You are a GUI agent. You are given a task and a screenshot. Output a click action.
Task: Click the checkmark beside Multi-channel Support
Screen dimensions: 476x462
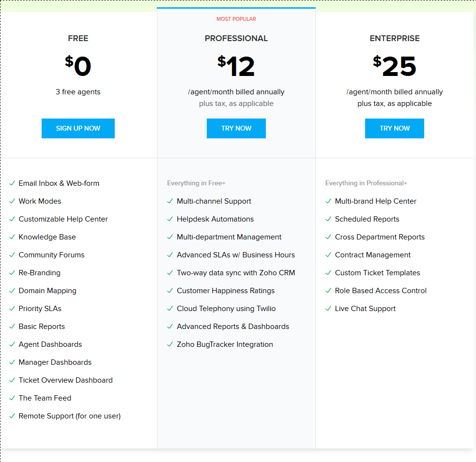coord(170,201)
